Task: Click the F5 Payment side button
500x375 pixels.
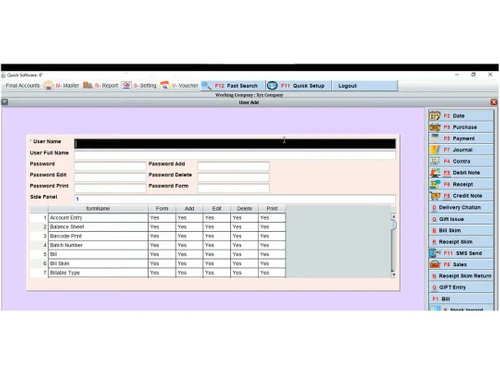Action: point(461,139)
